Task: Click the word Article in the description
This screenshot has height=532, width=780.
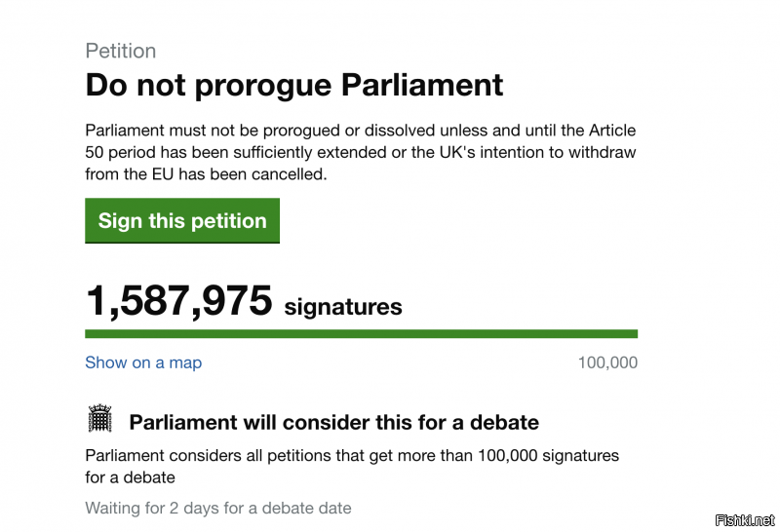Action: [612, 131]
